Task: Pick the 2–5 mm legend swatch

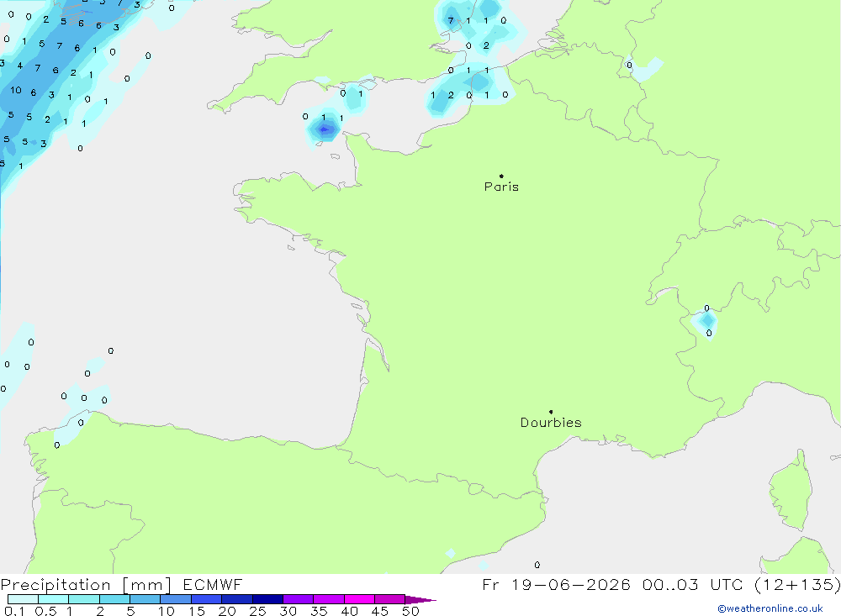Action: coord(114,599)
